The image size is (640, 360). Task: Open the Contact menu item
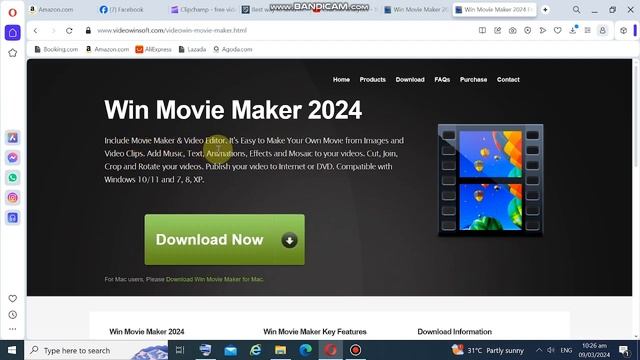click(x=508, y=80)
